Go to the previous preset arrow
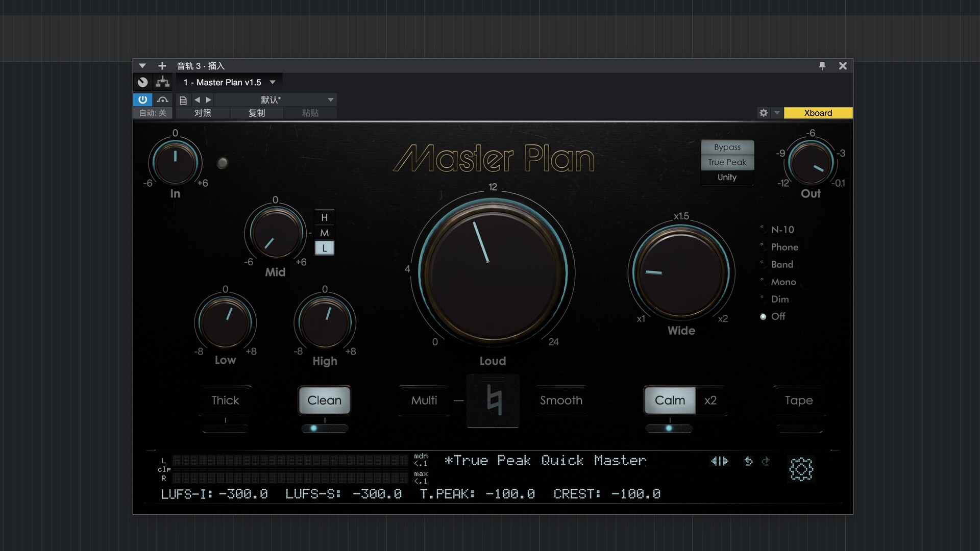The image size is (980, 551). 197,100
